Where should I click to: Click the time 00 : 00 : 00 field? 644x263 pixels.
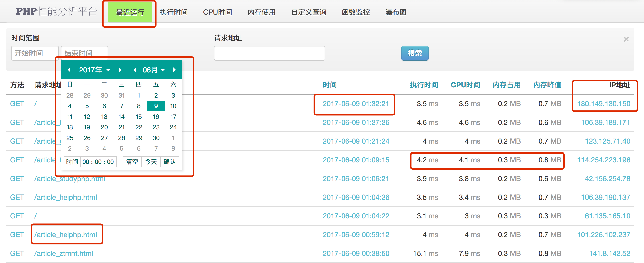[x=98, y=162]
